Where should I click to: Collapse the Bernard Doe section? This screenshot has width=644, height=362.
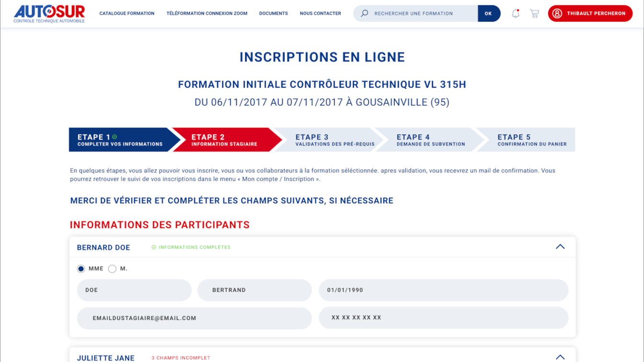pyautogui.click(x=560, y=247)
